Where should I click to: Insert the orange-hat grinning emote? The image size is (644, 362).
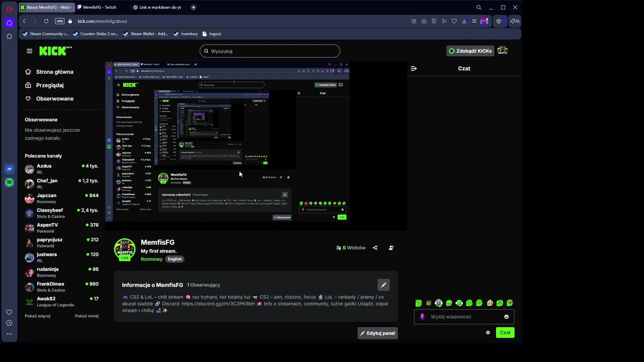[x=490, y=303]
